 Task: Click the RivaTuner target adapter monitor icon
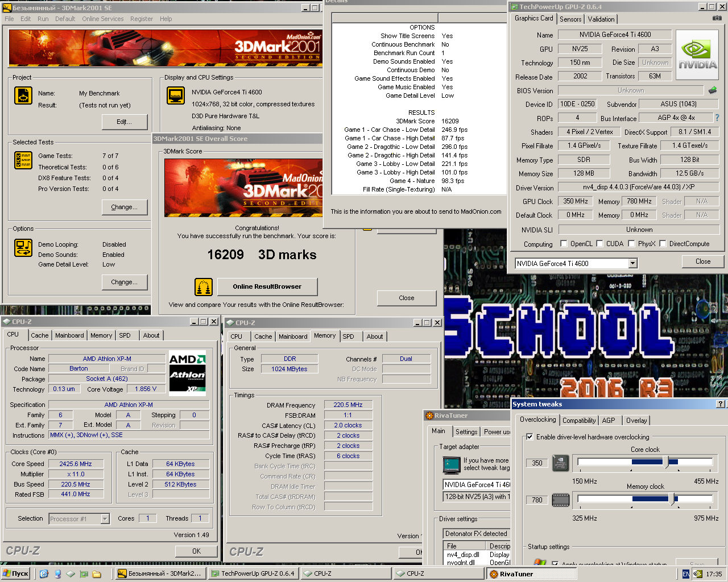tap(452, 465)
